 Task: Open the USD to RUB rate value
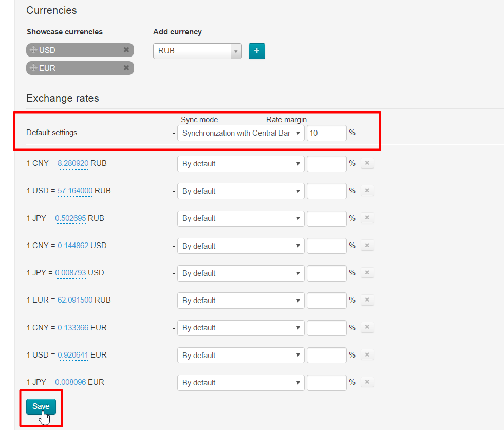tap(75, 191)
